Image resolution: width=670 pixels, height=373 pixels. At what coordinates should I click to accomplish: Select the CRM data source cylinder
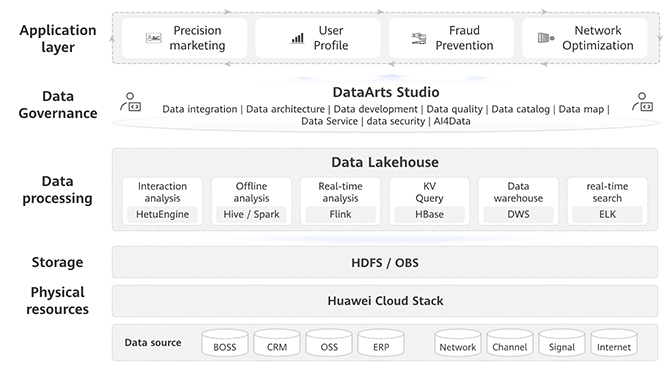(x=277, y=343)
